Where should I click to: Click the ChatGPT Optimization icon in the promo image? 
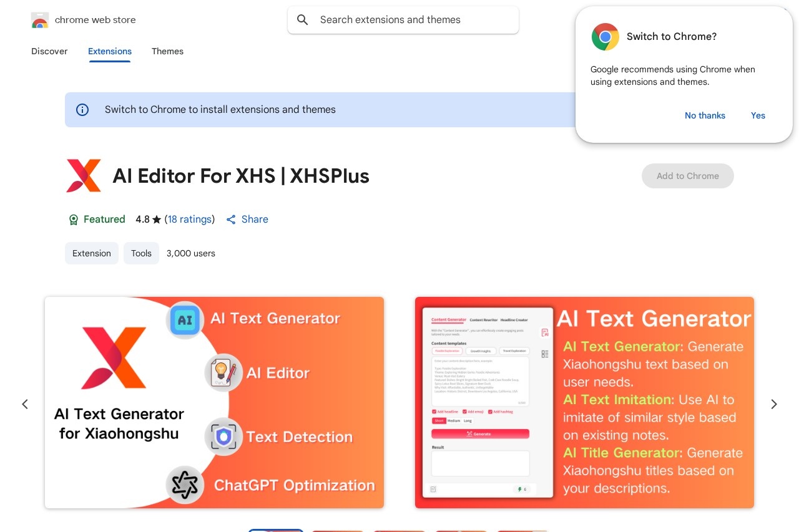[185, 485]
